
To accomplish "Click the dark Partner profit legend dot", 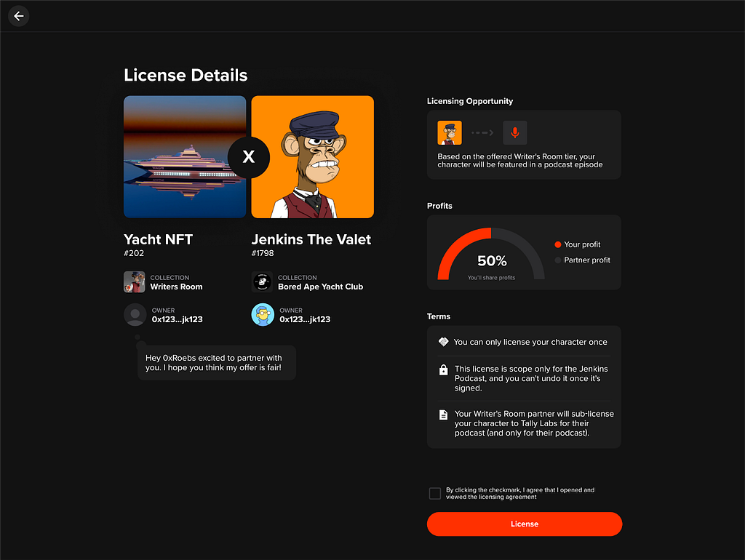I will coord(558,260).
